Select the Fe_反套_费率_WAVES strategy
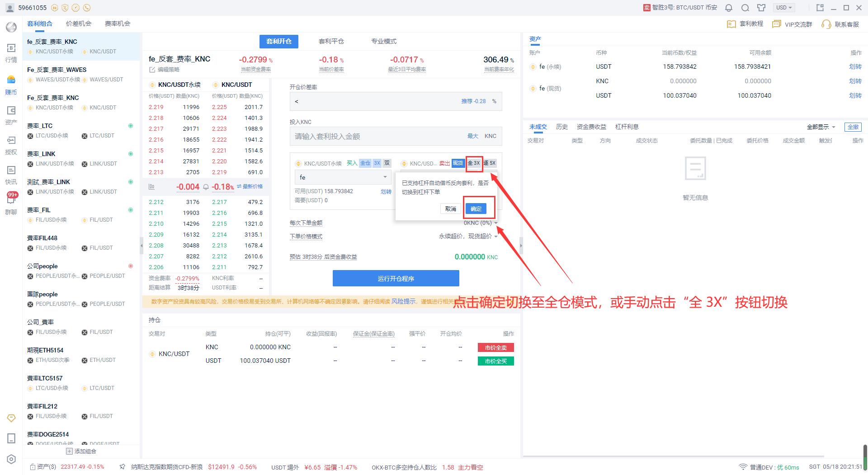Image resolution: width=868 pixels, height=475 pixels. [x=81, y=75]
